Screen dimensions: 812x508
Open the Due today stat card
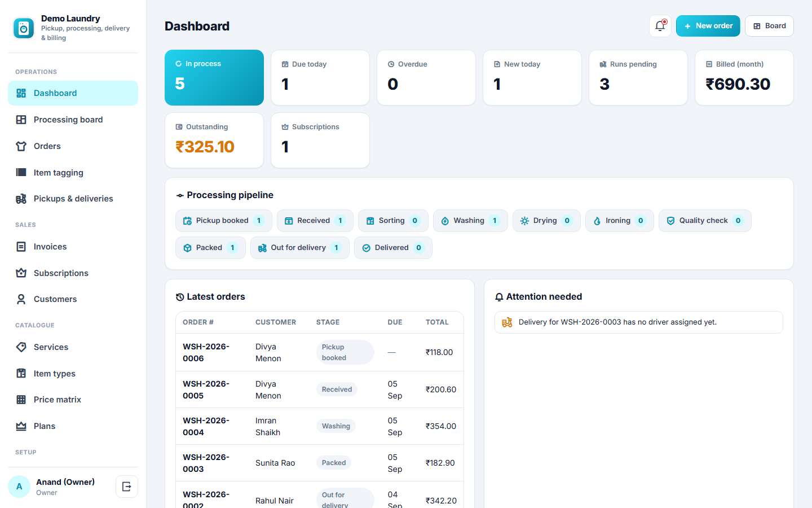point(320,77)
